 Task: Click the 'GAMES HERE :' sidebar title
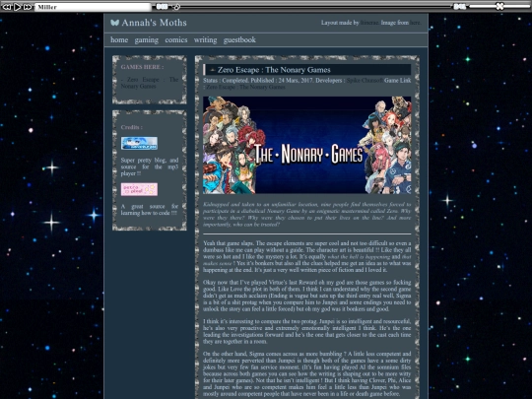click(142, 67)
